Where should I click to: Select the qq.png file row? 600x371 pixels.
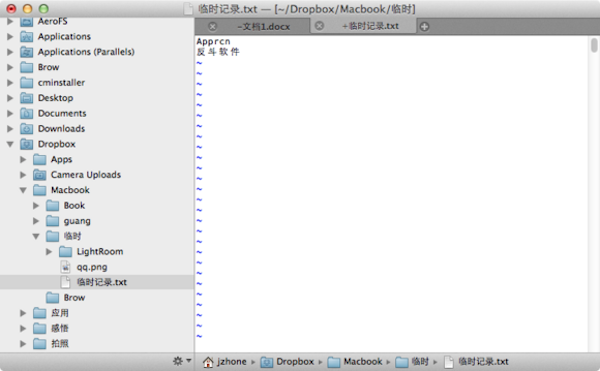click(x=97, y=267)
